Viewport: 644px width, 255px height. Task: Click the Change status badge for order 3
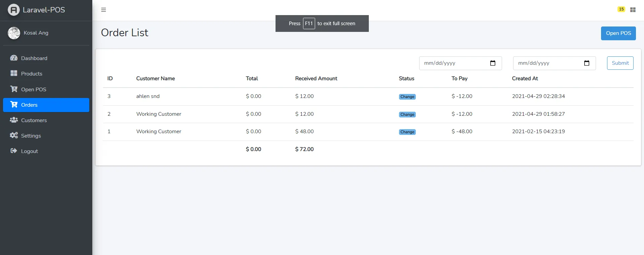click(x=407, y=97)
